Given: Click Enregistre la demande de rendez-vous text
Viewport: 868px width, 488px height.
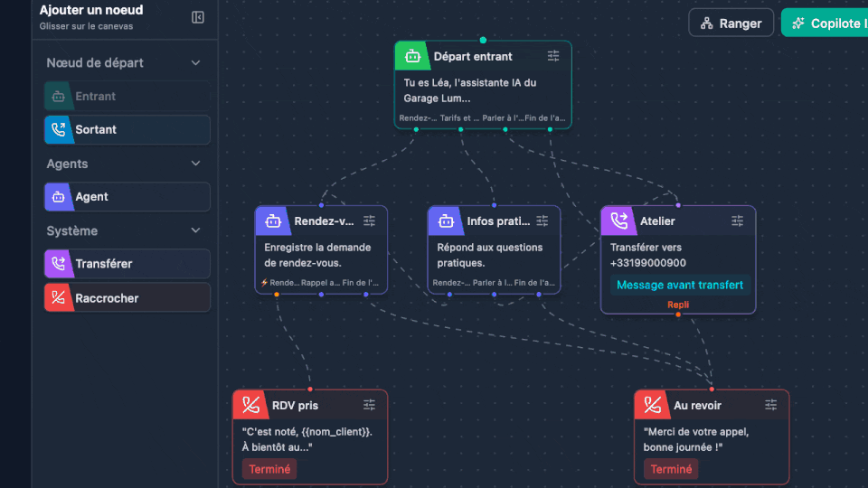Looking at the screenshot, I should point(317,255).
